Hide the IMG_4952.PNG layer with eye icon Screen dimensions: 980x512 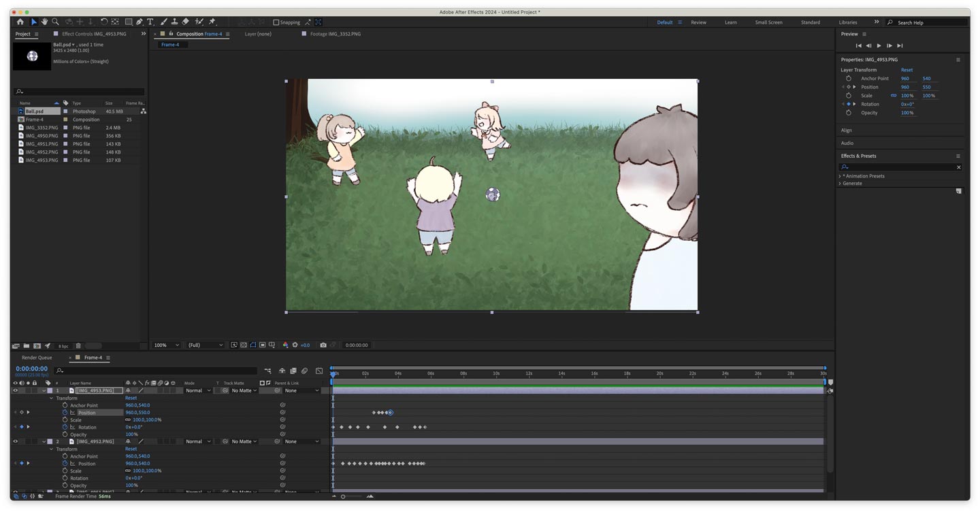(15, 441)
